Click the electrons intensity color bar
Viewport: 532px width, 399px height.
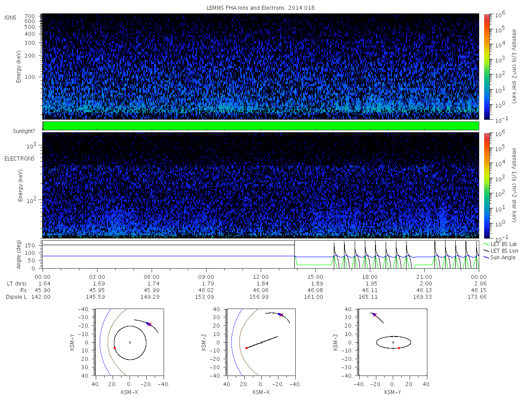pyautogui.click(x=486, y=185)
